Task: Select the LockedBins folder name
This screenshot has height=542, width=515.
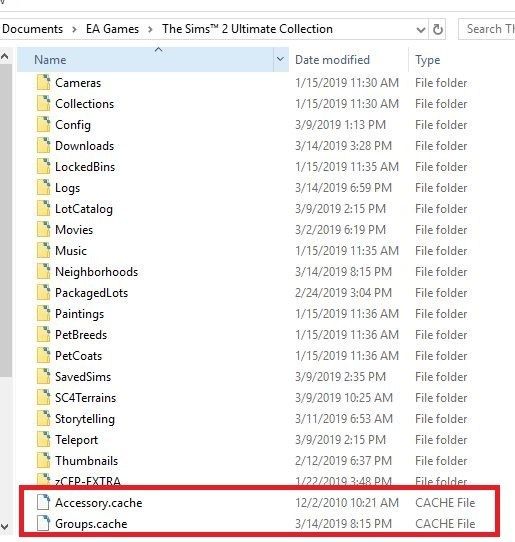Action: pos(85,167)
